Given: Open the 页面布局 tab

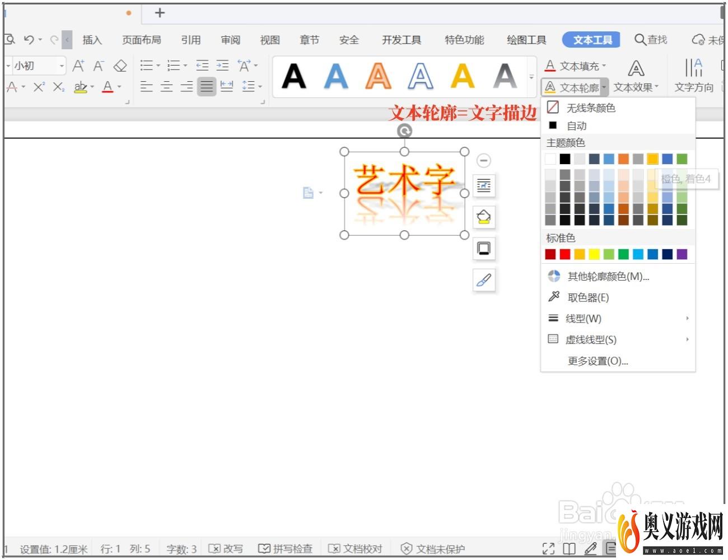Looking at the screenshot, I should tap(142, 40).
